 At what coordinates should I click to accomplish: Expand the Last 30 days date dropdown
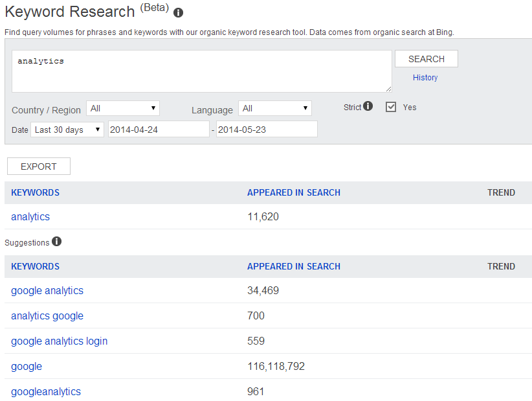tap(67, 130)
